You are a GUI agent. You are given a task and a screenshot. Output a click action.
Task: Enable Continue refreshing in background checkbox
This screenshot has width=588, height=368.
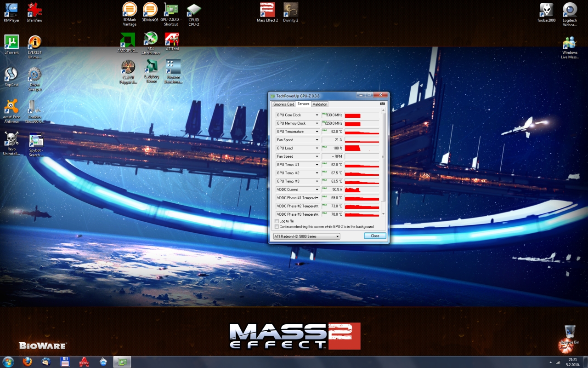coord(277,227)
